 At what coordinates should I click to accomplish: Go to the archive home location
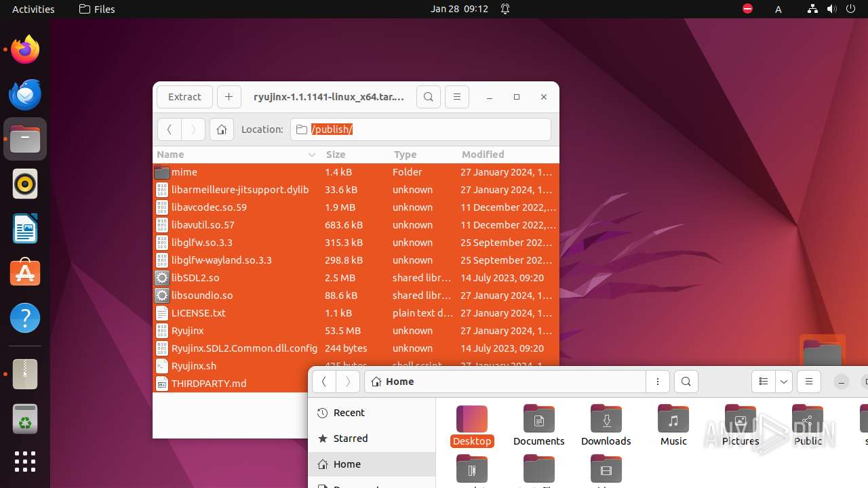pyautogui.click(x=221, y=129)
